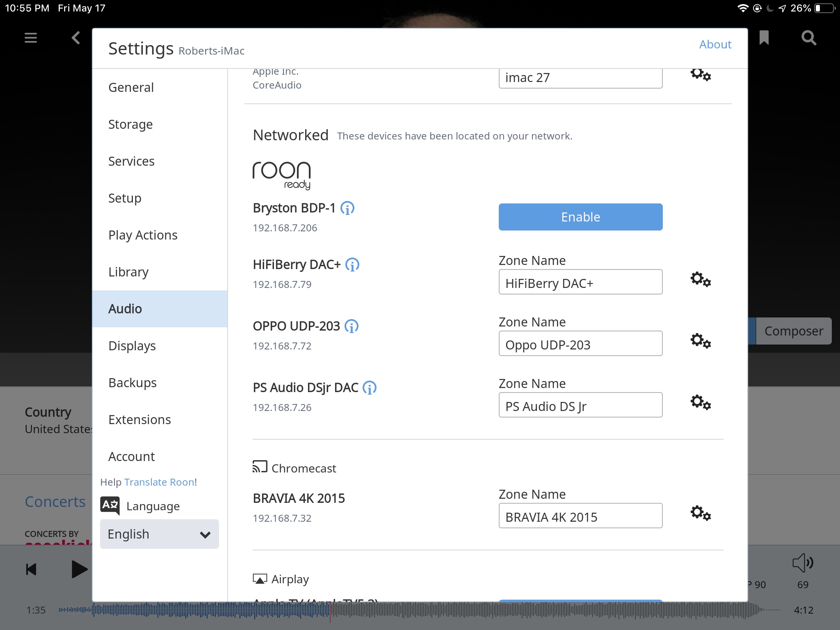The image size is (840, 630).
Task: Open BRAVIA 4K 2015 settings gears
Action: click(701, 513)
